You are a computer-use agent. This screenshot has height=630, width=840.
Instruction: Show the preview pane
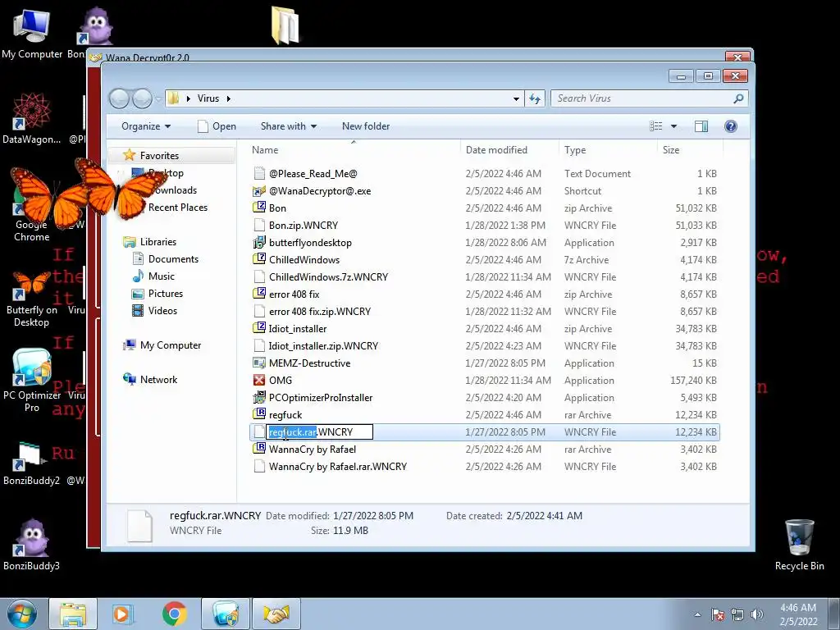coord(701,126)
